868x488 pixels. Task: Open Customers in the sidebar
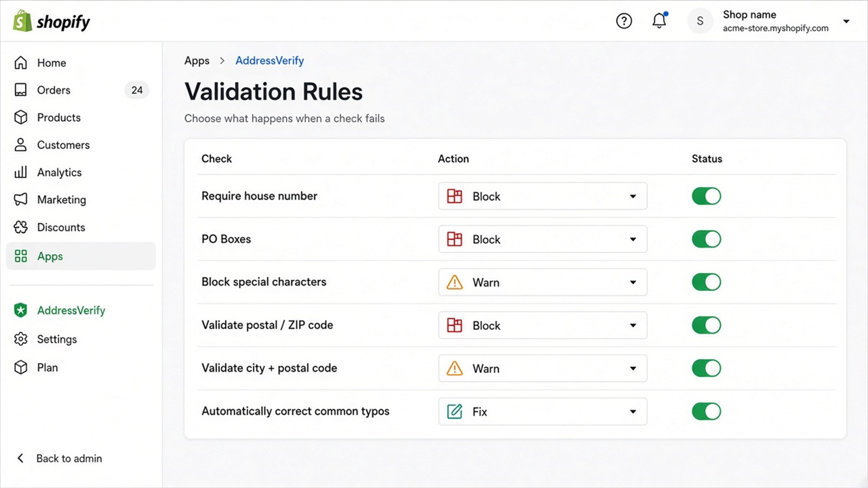click(81, 145)
